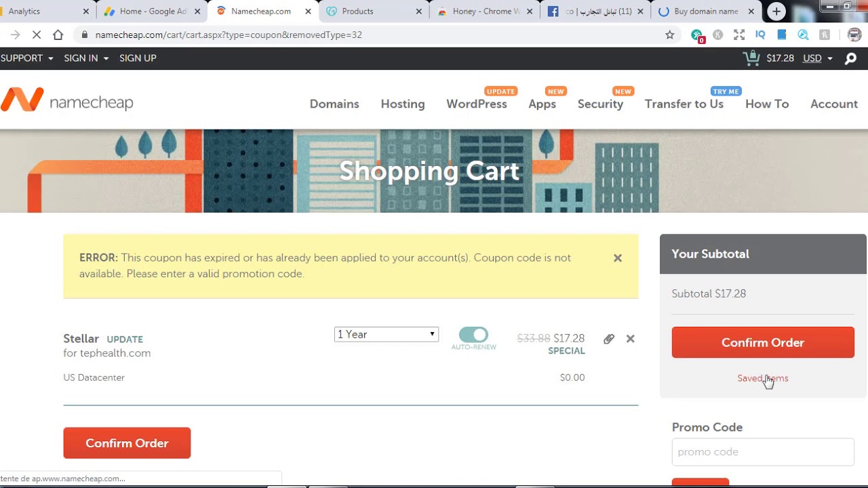This screenshot has height=488, width=868.
Task: Click the tephealth.com domain text
Action: [x=115, y=353]
